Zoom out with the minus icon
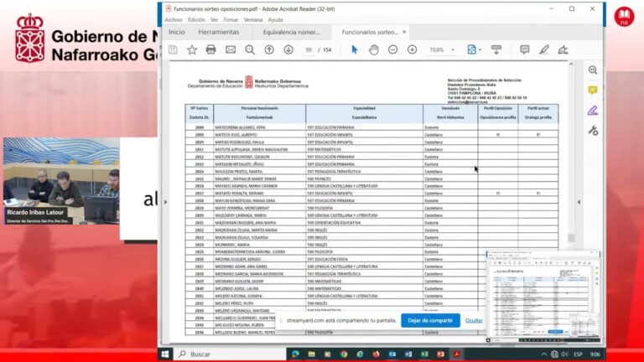This screenshot has width=644, height=362. pyautogui.click(x=392, y=49)
